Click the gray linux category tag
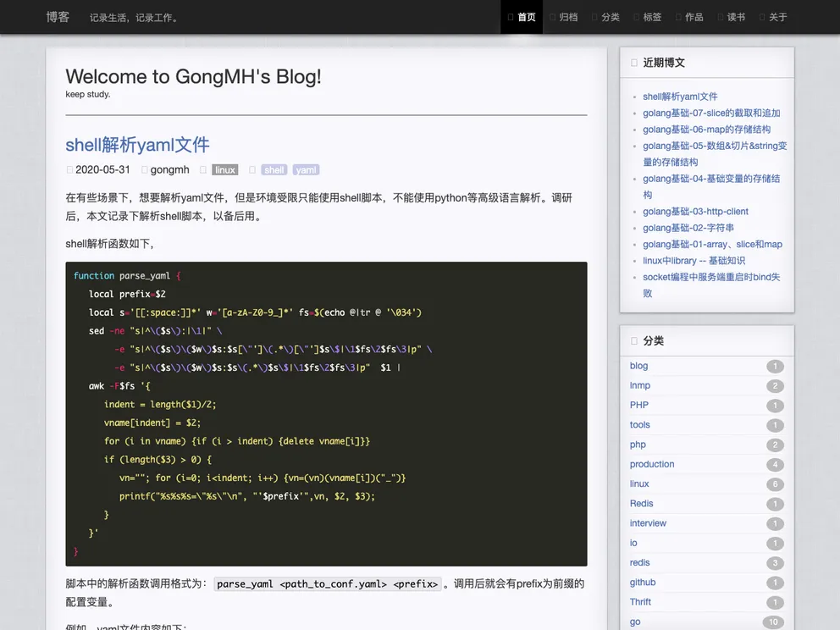The image size is (840, 630). [x=224, y=170]
